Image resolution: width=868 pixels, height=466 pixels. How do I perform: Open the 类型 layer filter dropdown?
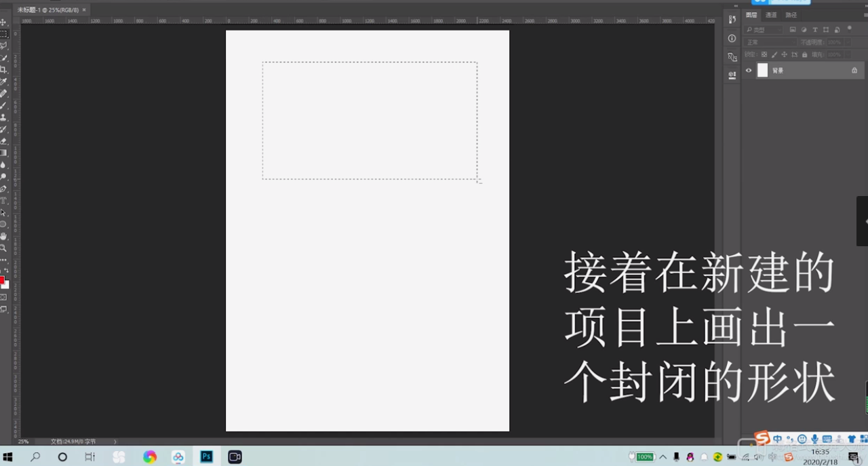762,29
